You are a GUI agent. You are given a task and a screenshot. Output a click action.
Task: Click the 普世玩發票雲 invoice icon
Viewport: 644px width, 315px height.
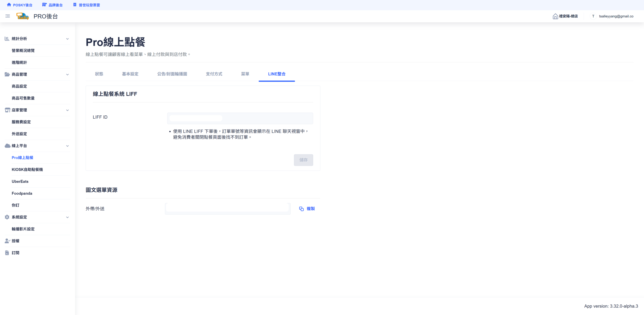pyautogui.click(x=75, y=5)
